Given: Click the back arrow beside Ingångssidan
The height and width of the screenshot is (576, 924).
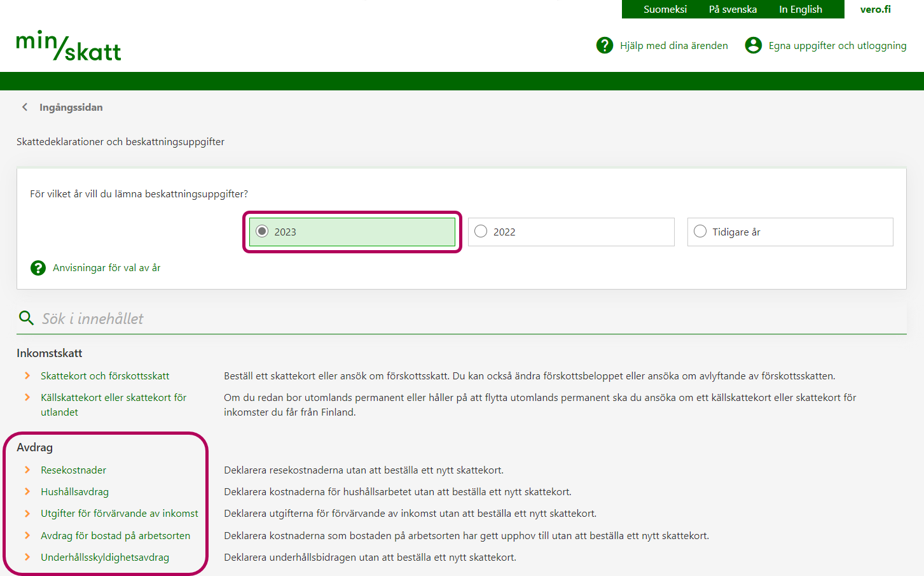Looking at the screenshot, I should tap(25, 107).
